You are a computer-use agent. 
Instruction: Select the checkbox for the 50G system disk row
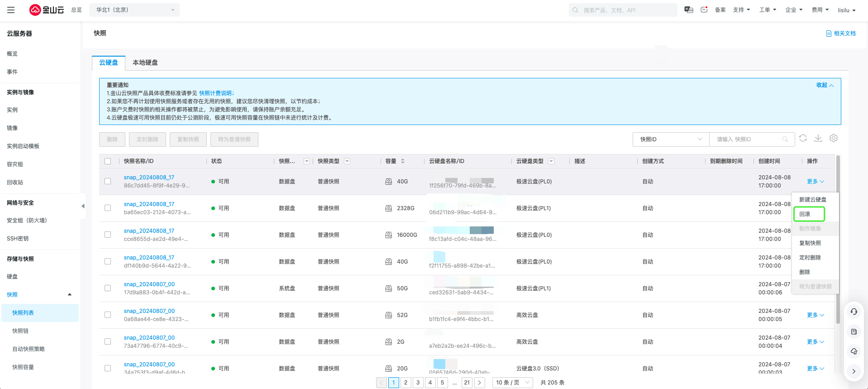(x=108, y=288)
